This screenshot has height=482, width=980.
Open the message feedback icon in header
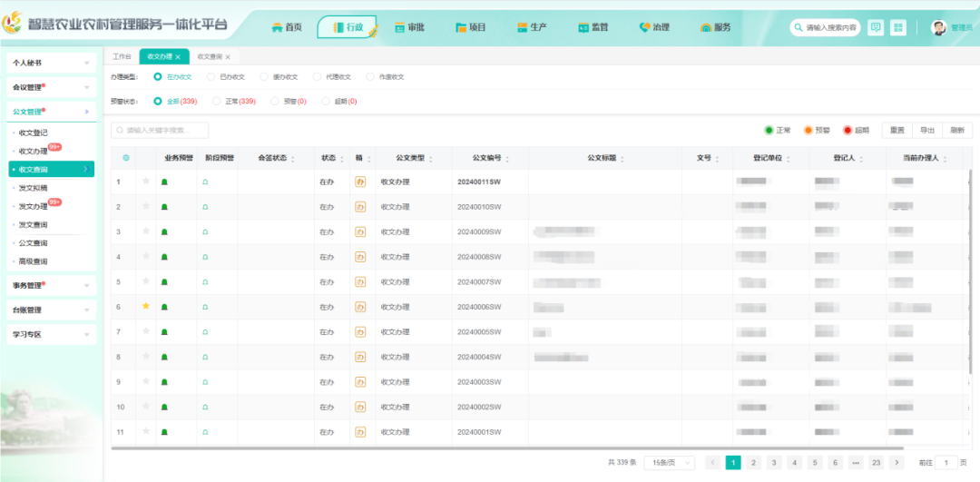point(876,28)
